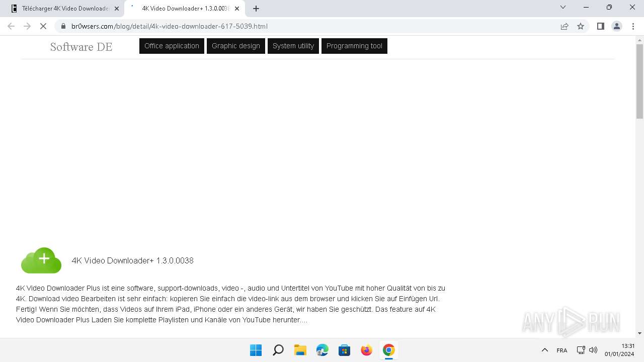Click the green cloud download icon
The height and width of the screenshot is (362, 644).
(x=41, y=260)
